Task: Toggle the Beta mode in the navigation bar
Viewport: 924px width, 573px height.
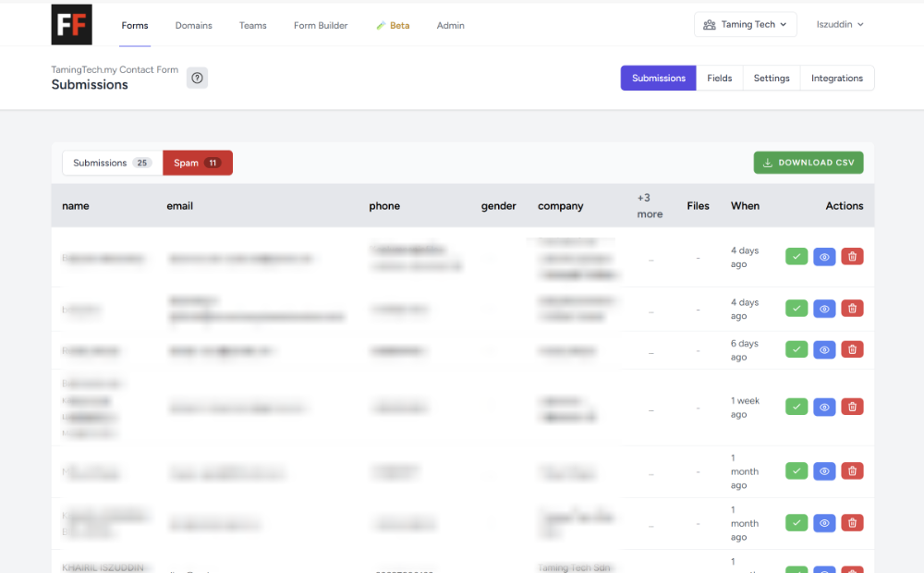Action: coord(393,25)
